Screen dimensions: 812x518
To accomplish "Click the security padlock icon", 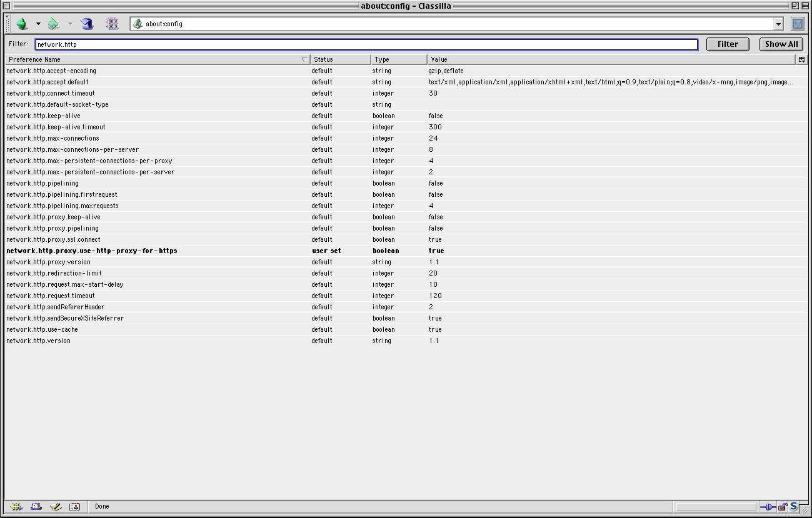I will tap(783, 507).
